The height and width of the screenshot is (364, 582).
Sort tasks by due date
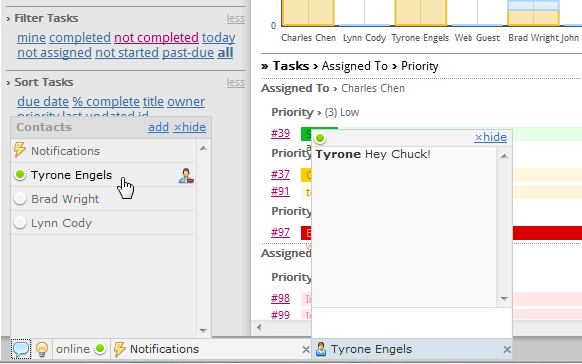43,102
